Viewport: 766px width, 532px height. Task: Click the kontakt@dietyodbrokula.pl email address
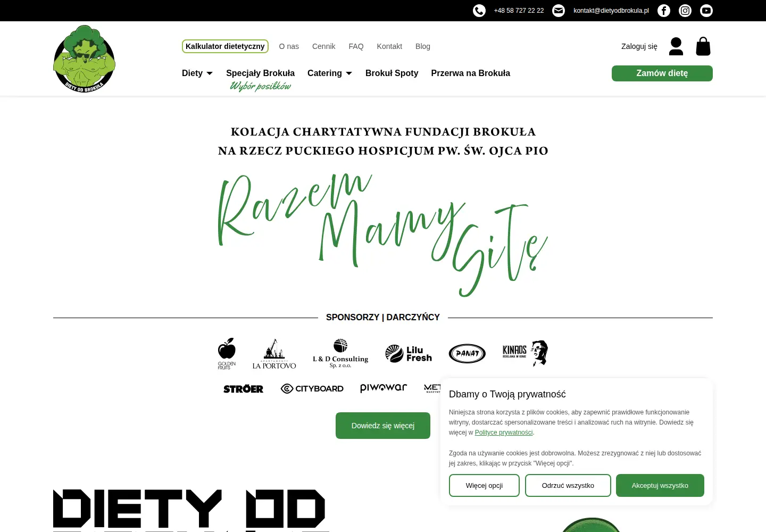tap(611, 11)
